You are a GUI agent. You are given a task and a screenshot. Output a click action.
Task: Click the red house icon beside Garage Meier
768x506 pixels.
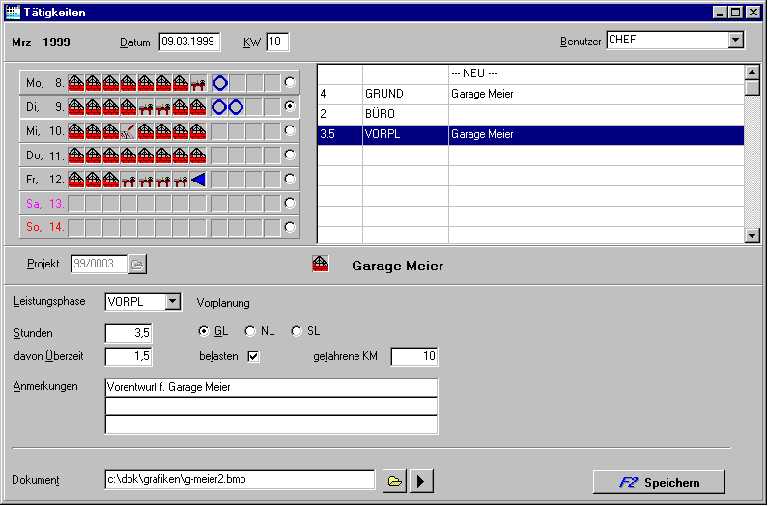pyautogui.click(x=321, y=266)
